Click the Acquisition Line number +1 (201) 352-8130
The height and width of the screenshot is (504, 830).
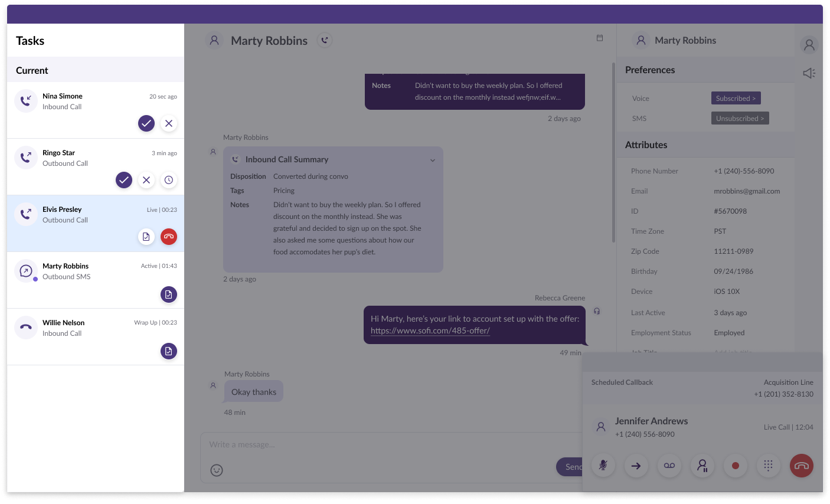point(783,394)
